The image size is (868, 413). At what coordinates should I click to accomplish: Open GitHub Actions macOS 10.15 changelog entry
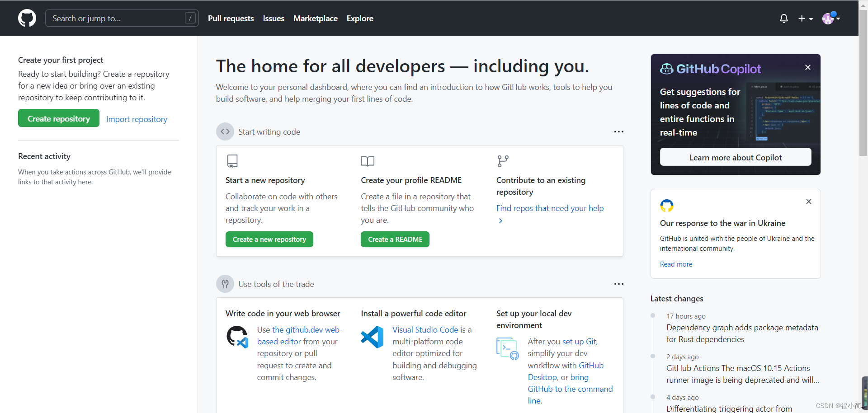point(743,374)
